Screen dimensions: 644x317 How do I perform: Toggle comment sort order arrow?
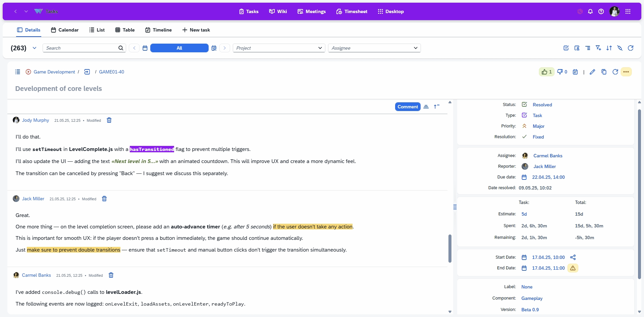coord(436,107)
